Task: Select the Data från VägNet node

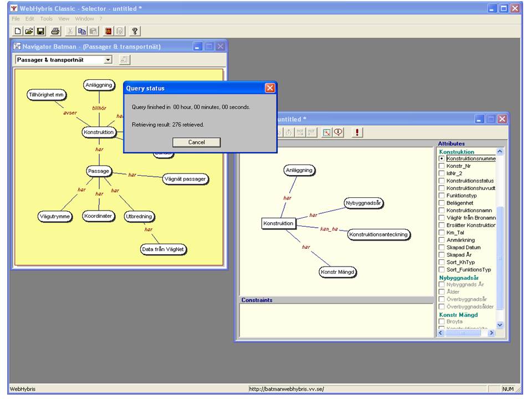Action: (163, 249)
